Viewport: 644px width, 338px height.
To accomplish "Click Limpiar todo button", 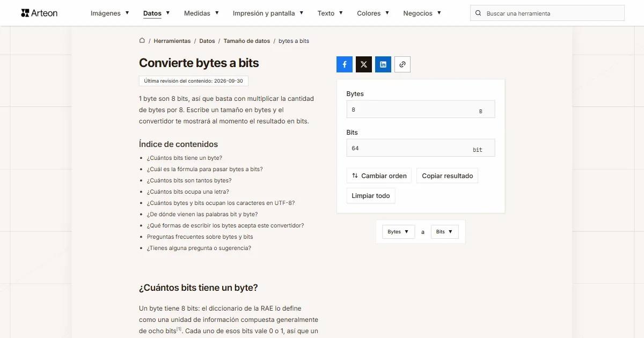I will (371, 195).
